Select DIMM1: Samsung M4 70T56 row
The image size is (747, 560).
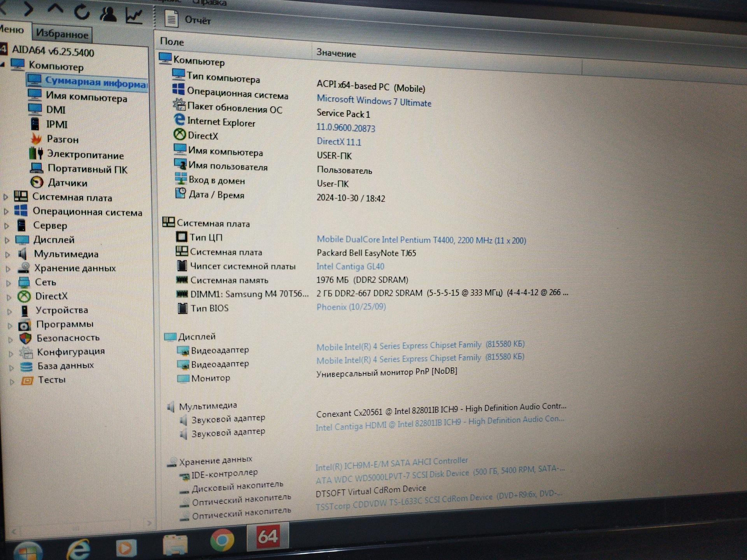[x=372, y=293]
